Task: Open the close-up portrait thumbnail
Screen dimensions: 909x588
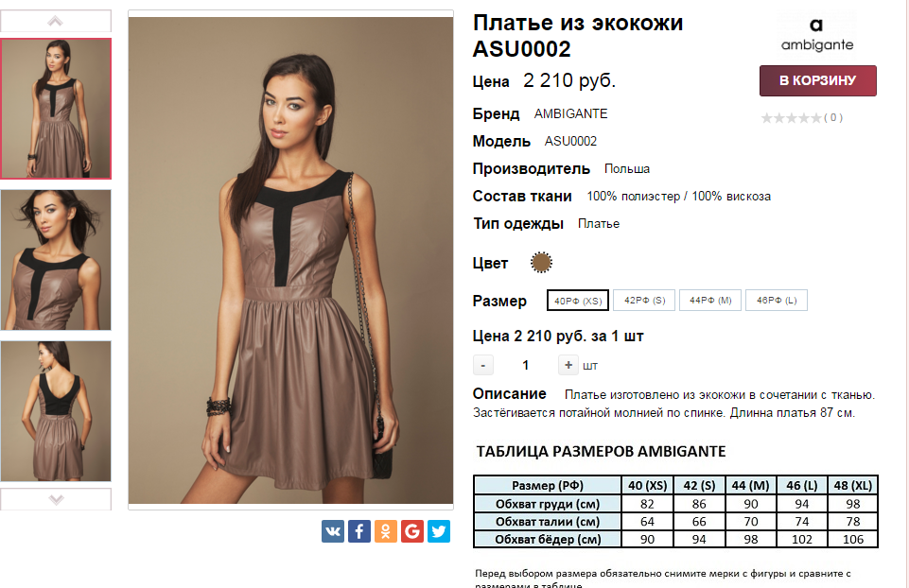Action: pyautogui.click(x=56, y=260)
